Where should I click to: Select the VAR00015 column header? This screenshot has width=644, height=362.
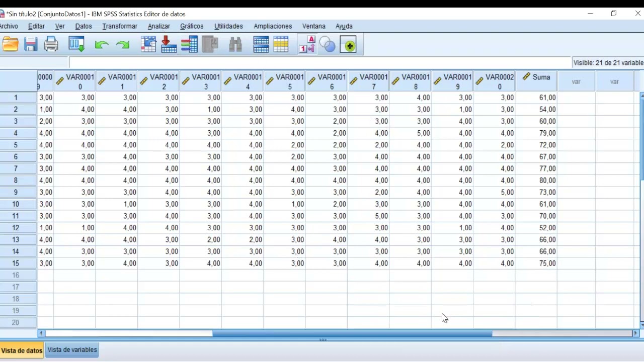click(284, 81)
